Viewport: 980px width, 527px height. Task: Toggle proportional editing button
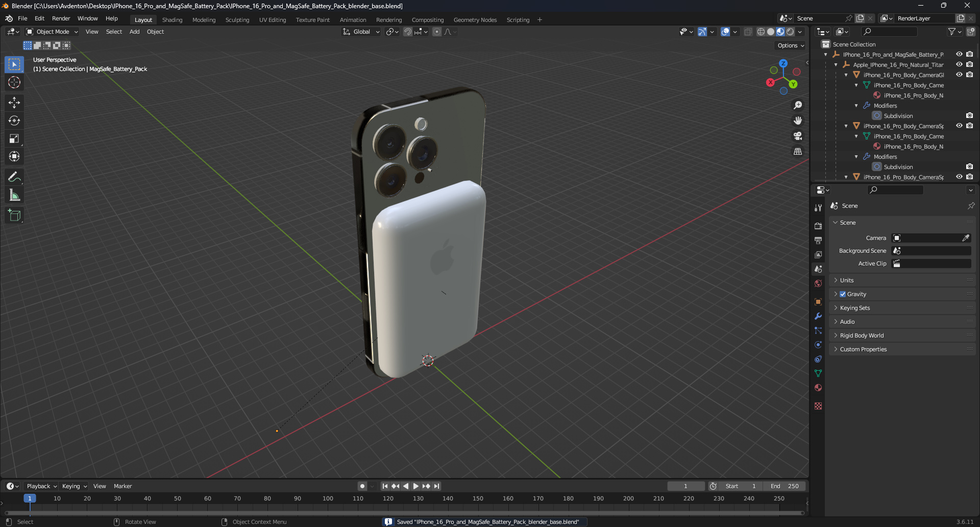437,32
